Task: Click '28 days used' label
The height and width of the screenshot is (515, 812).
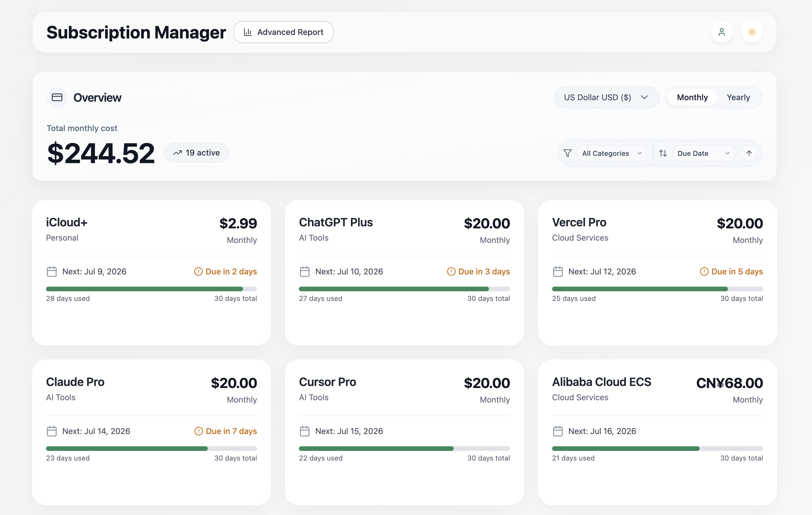Action: click(68, 299)
